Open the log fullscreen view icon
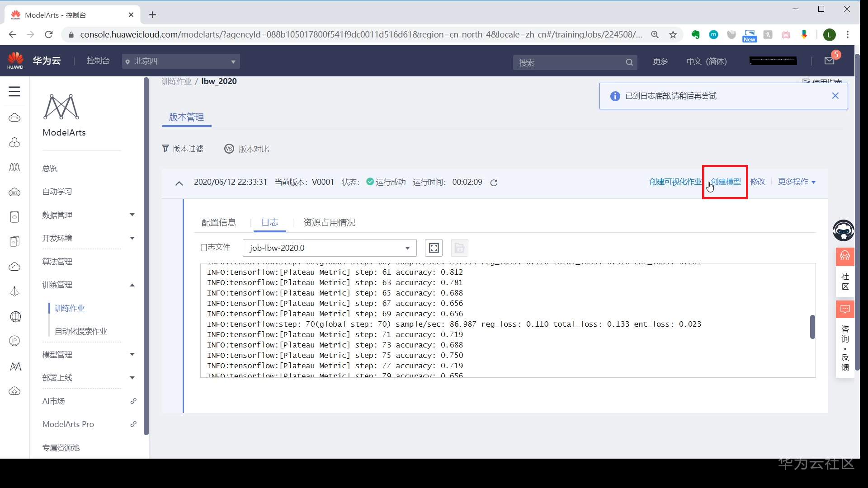Image resolution: width=868 pixels, height=488 pixels. [x=434, y=248]
